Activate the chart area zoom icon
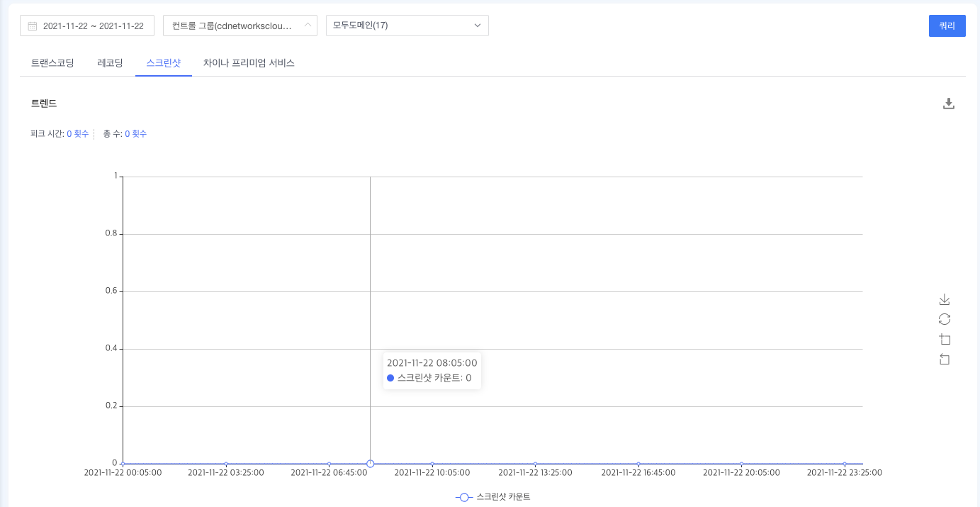 944,339
